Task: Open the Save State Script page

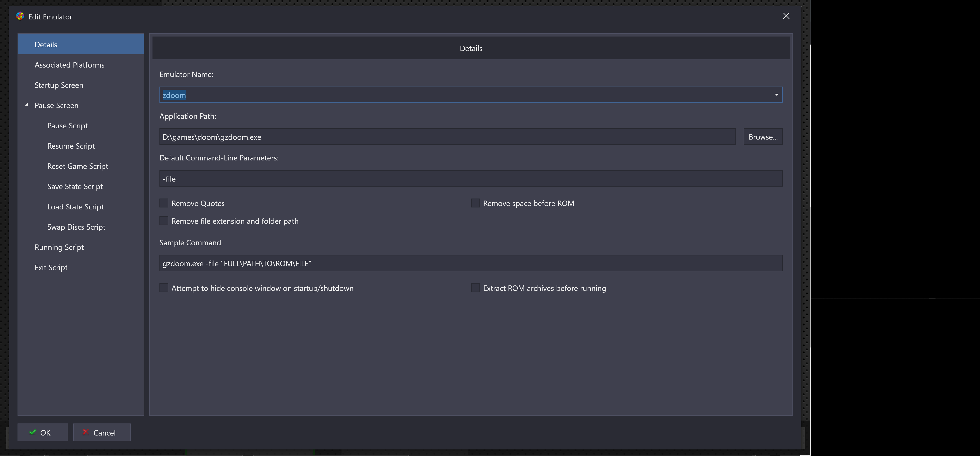Action: (75, 186)
